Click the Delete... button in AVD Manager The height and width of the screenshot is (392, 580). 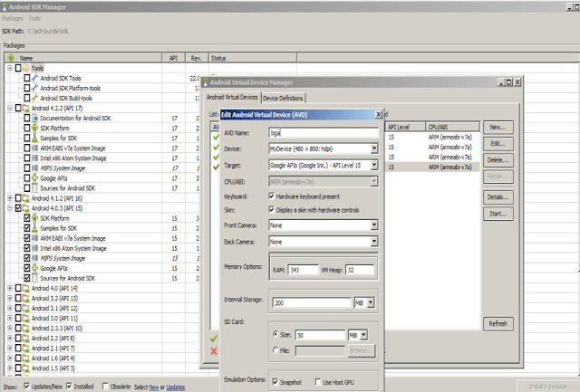498,160
